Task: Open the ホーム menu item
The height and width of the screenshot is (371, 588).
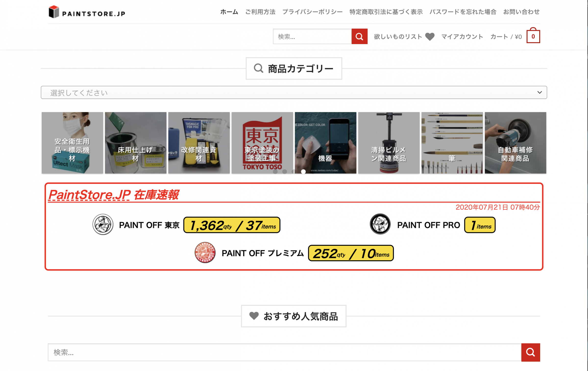Action: 229,12
